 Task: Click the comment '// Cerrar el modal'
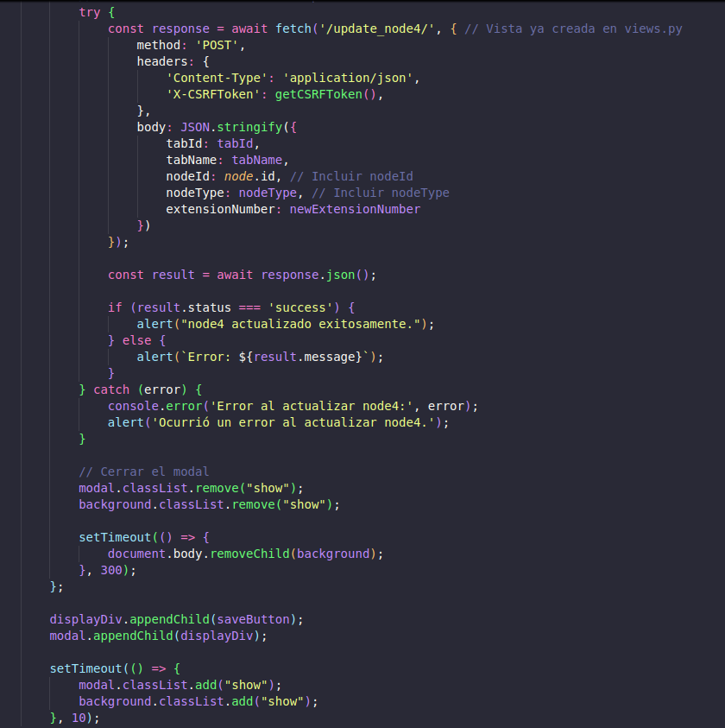pos(144,472)
